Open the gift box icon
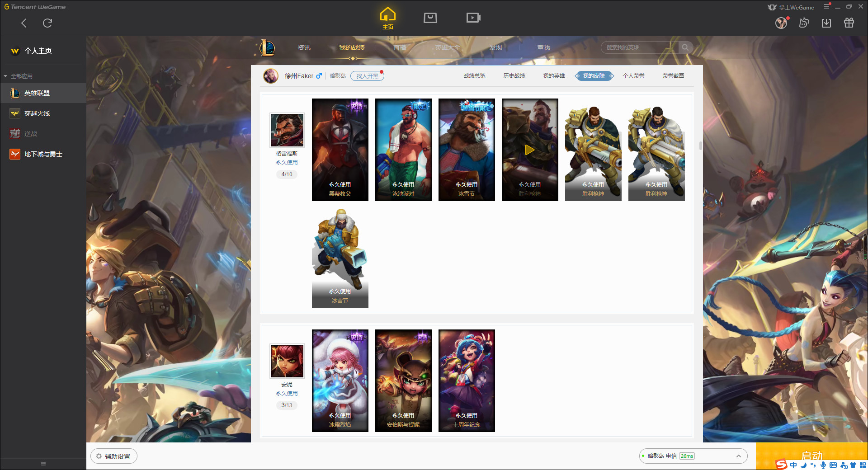The width and height of the screenshot is (868, 470). pos(849,23)
